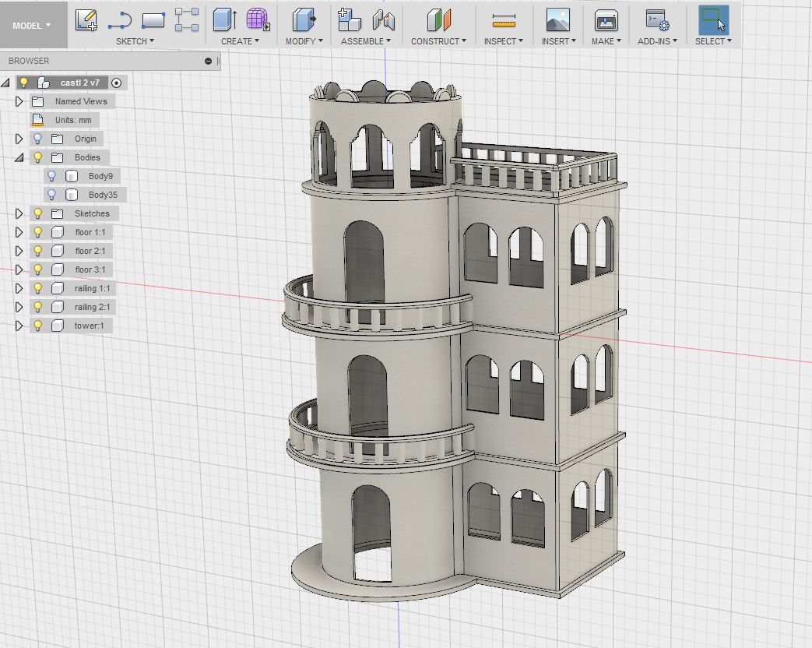Click the Measure ruler icon
The image size is (812, 648).
click(x=504, y=21)
